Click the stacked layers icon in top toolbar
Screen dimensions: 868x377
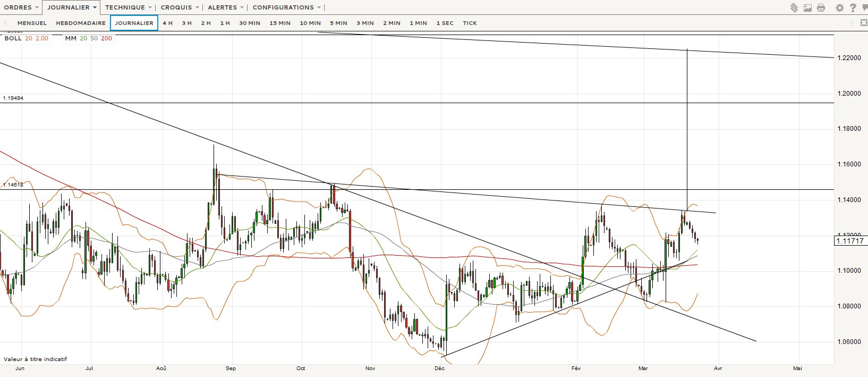click(x=794, y=7)
